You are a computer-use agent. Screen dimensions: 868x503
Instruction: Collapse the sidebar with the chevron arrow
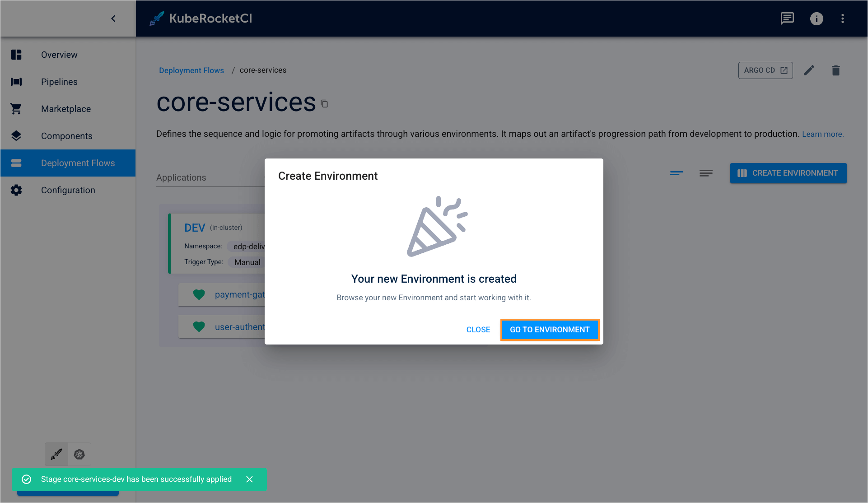tap(113, 19)
